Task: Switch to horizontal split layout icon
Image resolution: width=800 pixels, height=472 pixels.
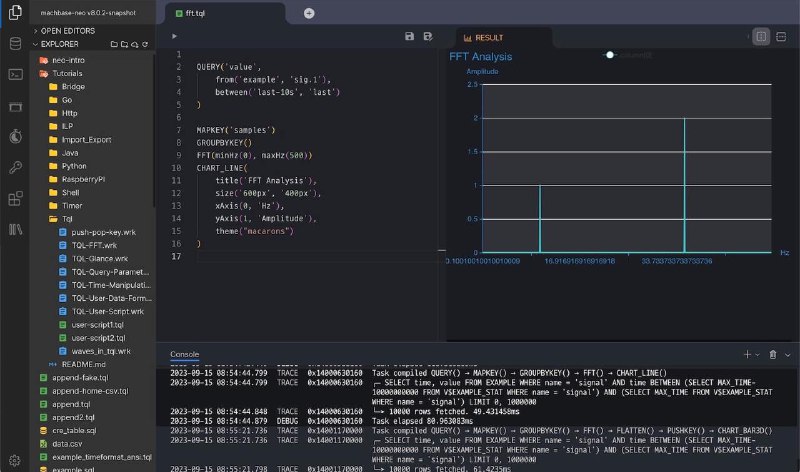Action: click(781, 37)
